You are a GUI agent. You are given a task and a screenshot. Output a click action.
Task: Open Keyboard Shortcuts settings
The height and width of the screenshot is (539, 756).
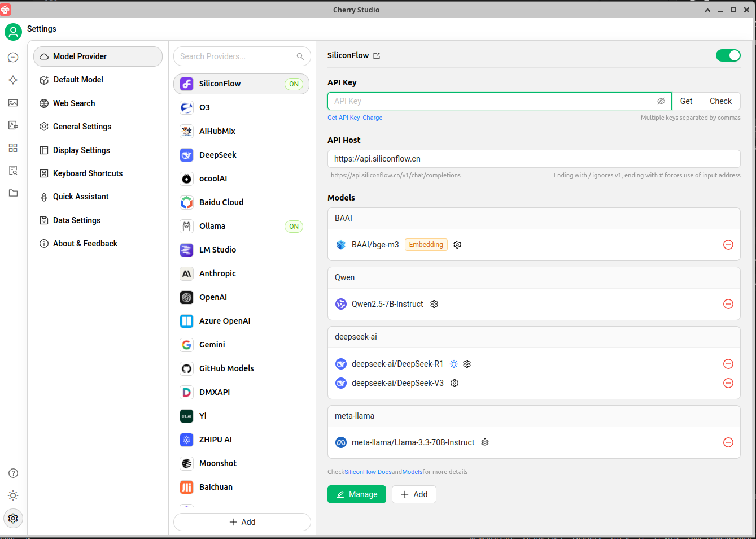(98, 173)
